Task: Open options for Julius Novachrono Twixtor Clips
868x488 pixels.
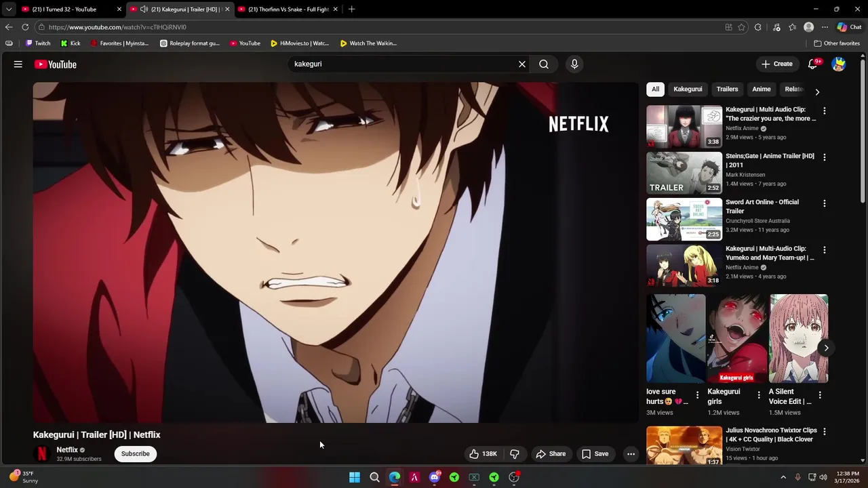Action: [x=825, y=431]
